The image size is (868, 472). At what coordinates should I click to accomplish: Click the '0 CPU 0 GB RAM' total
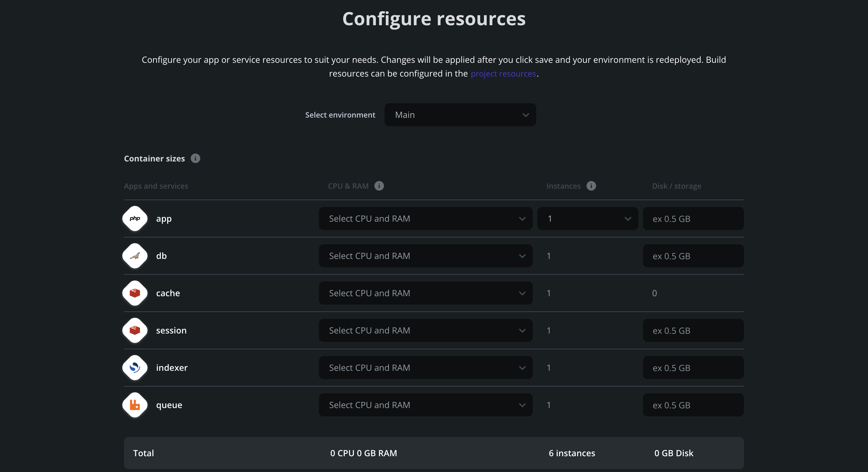coord(364,453)
